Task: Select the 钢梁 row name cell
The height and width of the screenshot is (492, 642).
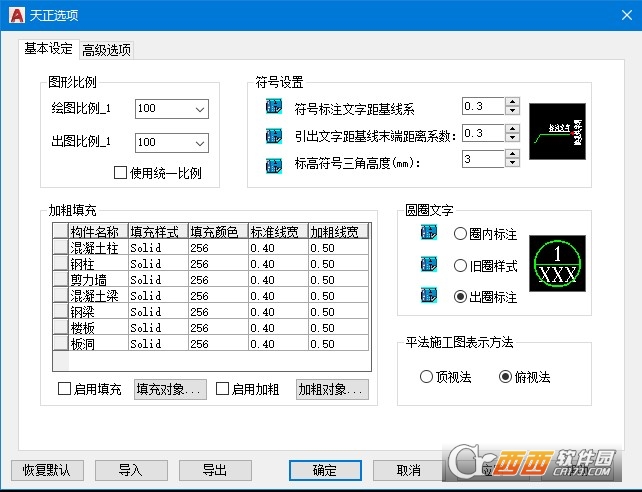Action: pyautogui.click(x=98, y=311)
